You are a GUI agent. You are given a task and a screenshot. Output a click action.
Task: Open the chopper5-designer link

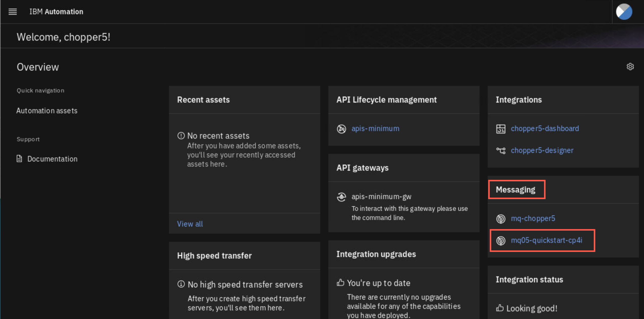click(542, 150)
